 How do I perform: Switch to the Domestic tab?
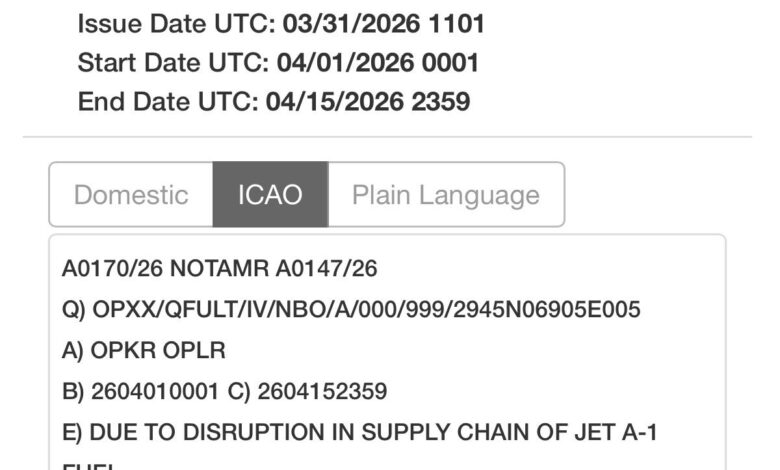(x=131, y=195)
